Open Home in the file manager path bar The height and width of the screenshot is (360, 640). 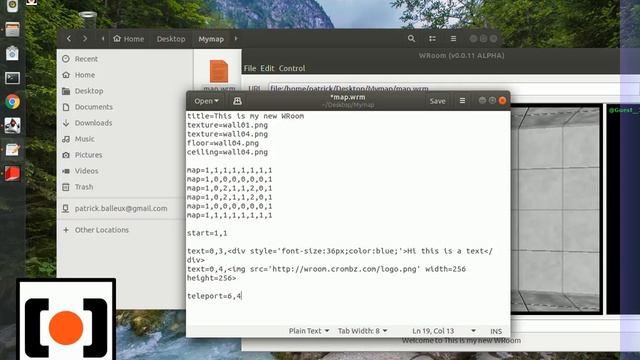click(129, 39)
